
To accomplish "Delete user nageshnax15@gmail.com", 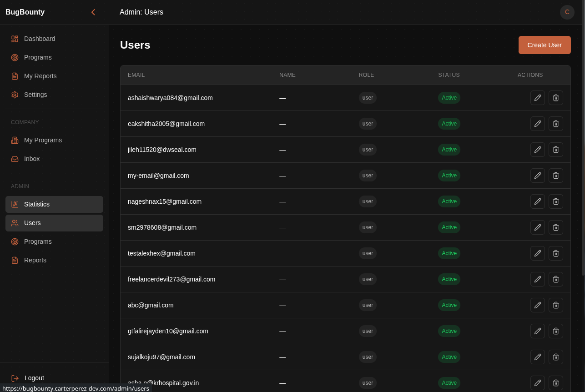I will click(x=556, y=201).
